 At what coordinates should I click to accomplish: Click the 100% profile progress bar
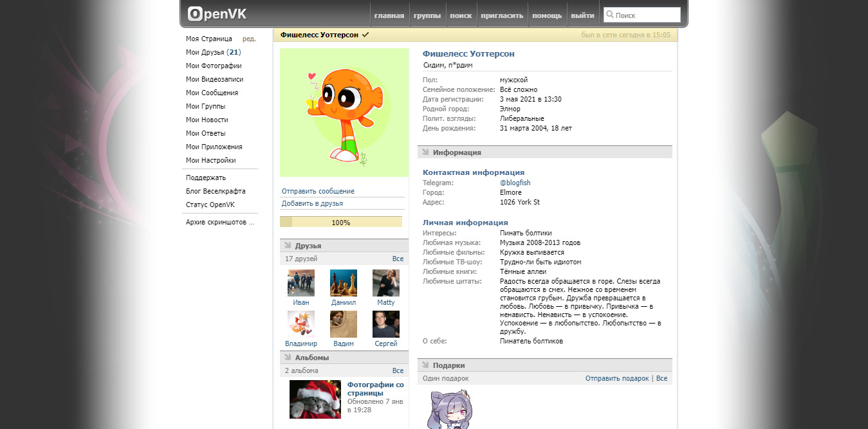pos(341,222)
